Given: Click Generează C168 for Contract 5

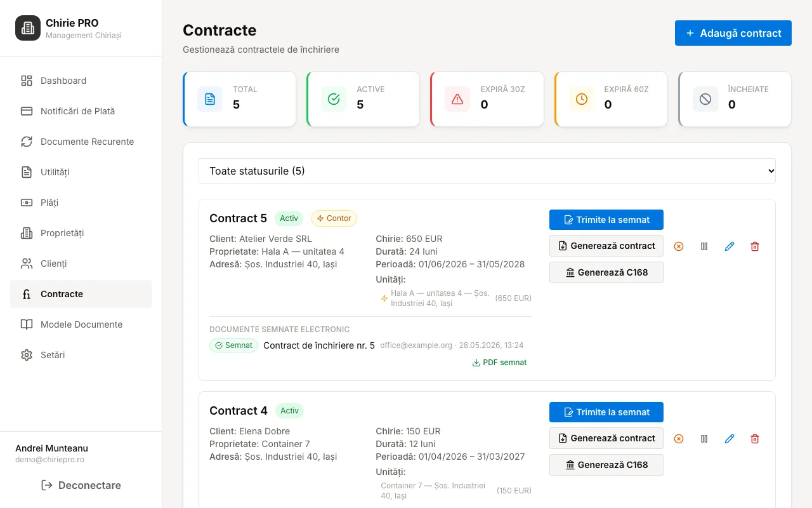Looking at the screenshot, I should click(606, 272).
